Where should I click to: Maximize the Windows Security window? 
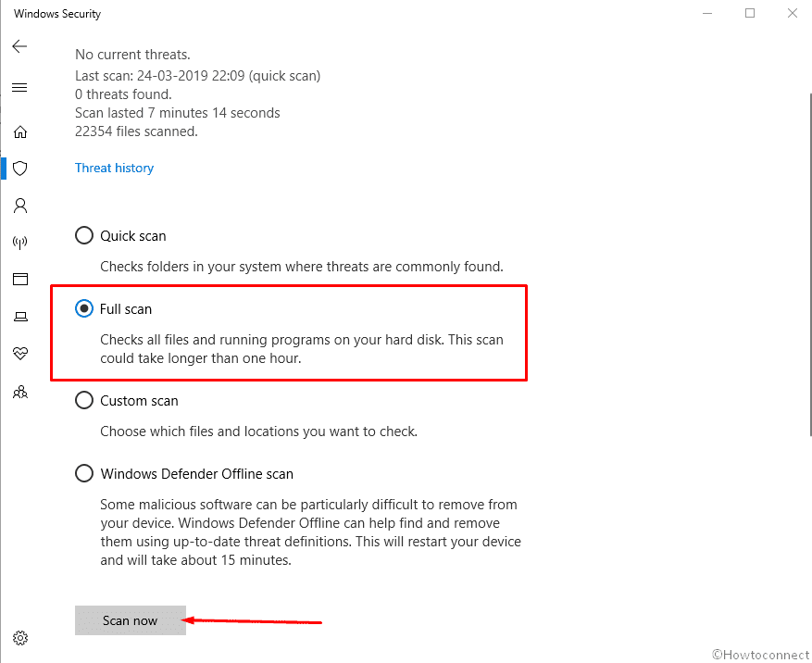pyautogui.click(x=750, y=14)
